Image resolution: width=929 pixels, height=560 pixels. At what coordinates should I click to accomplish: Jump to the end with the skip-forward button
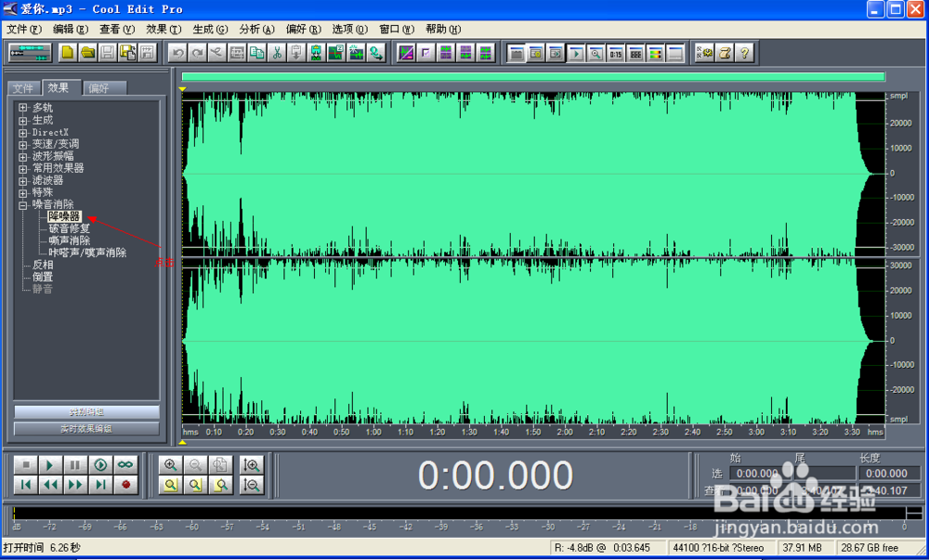point(100,485)
